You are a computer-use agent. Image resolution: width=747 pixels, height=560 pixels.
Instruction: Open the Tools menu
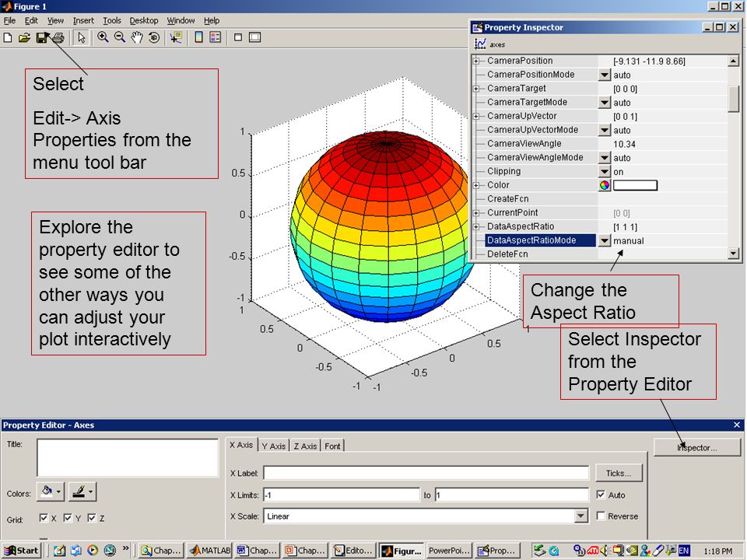click(x=112, y=20)
